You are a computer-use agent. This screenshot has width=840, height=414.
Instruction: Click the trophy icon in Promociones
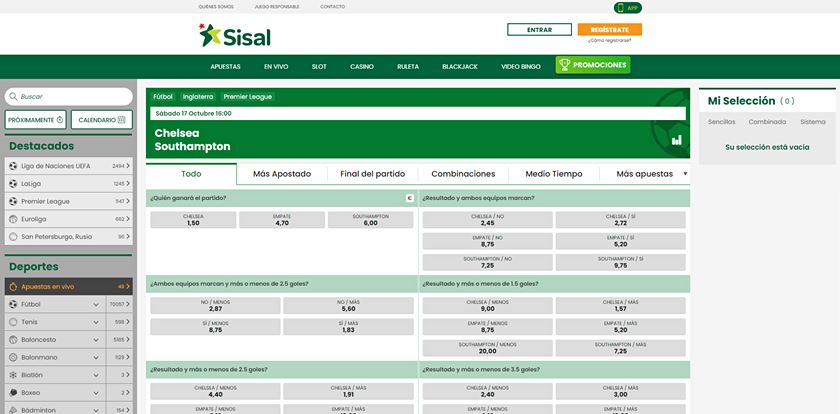[564, 65]
